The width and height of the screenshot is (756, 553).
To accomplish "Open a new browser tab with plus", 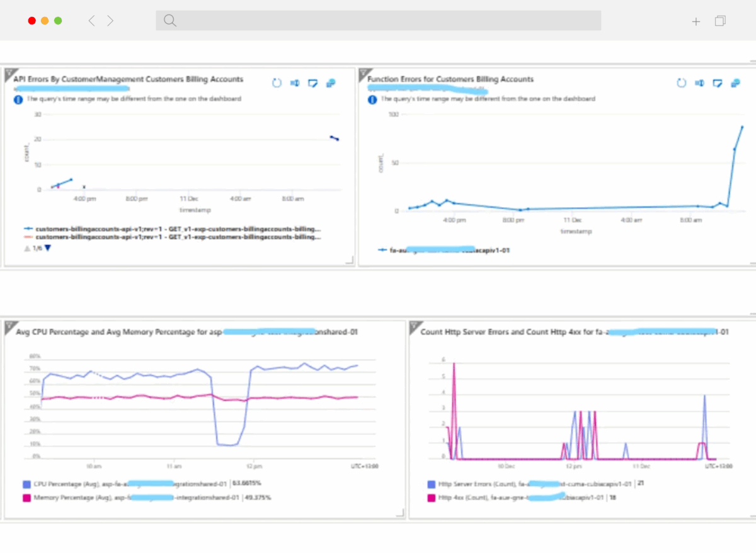I will point(696,21).
